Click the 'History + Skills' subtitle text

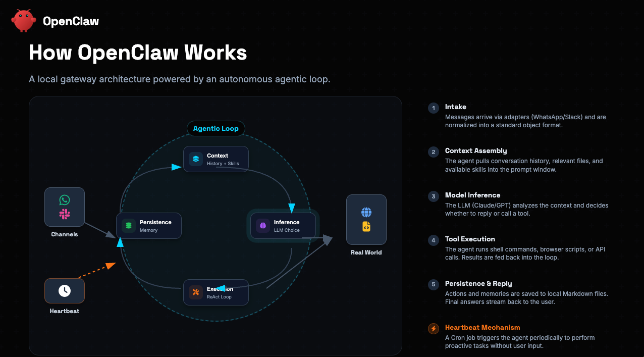coord(223,164)
